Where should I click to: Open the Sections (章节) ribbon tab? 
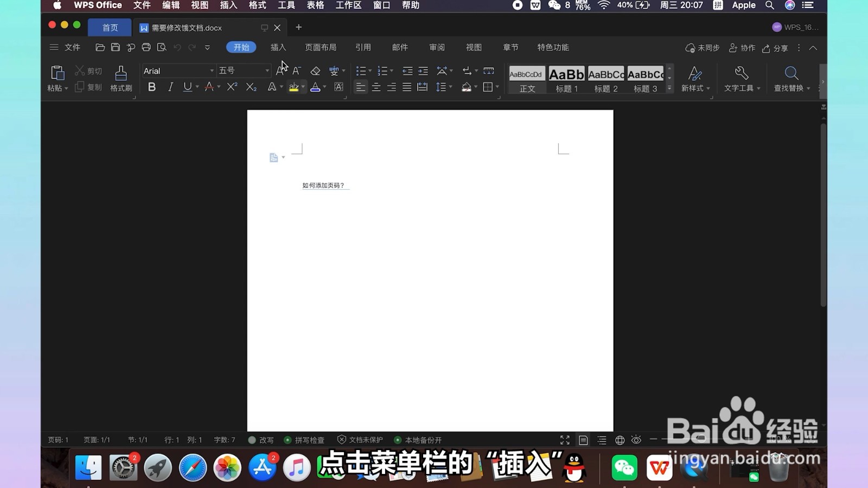pos(510,48)
